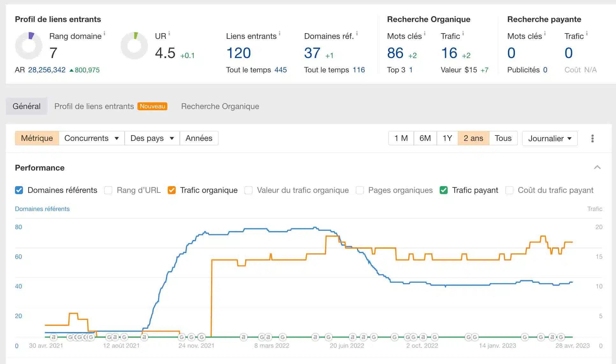Click info icon beside UR label

pos(169,33)
